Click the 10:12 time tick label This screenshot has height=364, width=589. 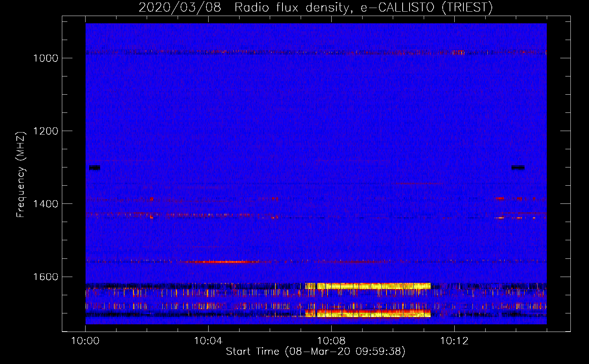(x=454, y=341)
